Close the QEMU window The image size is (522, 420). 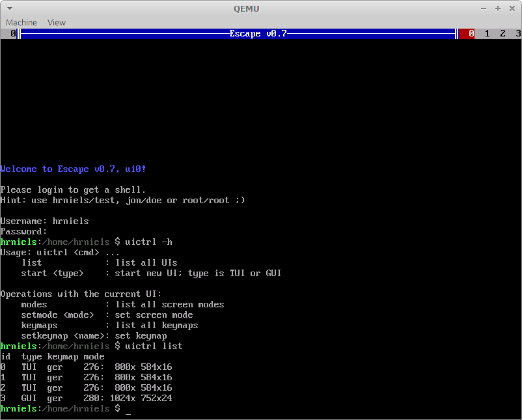point(512,8)
